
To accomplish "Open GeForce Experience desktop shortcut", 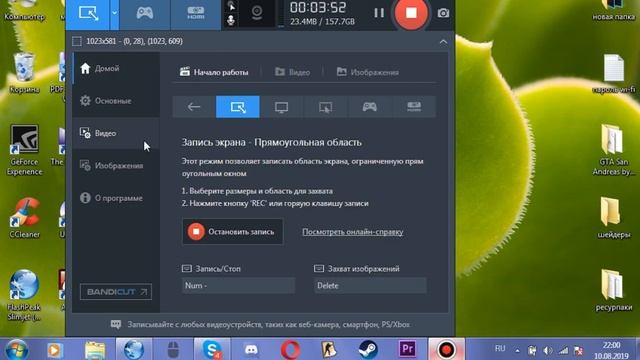I will [24, 151].
